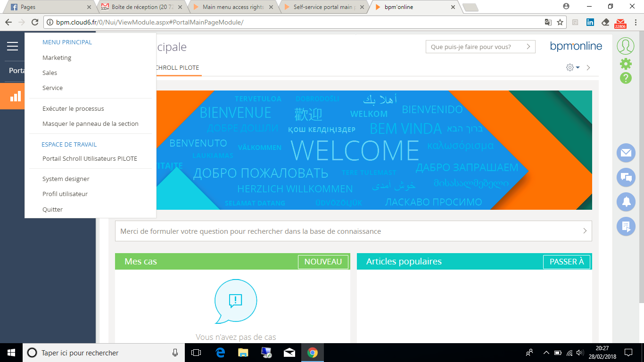Click the speech bubble cases illustration
This screenshot has width=644, height=362.
(235, 301)
